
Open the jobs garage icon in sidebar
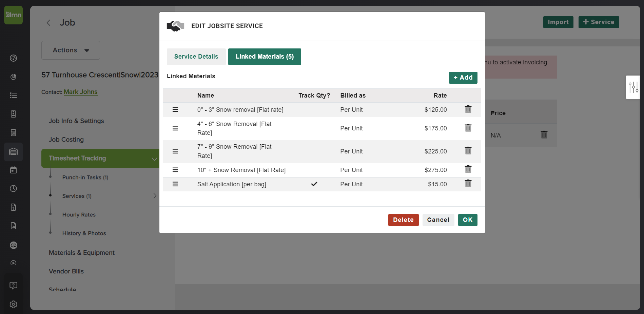(x=14, y=152)
